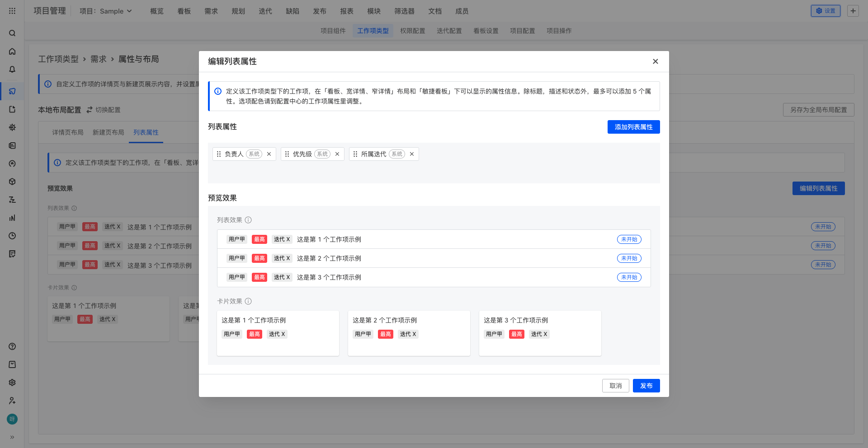Click info icon next to 列表效果 in dialog
This screenshot has height=448, width=868.
pyautogui.click(x=248, y=220)
